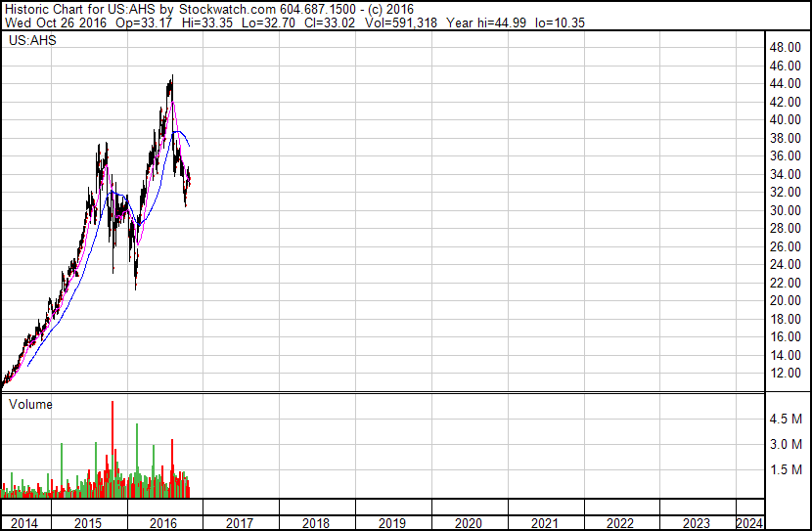
Task: Click the 42.00 price axis label
Action: (785, 102)
